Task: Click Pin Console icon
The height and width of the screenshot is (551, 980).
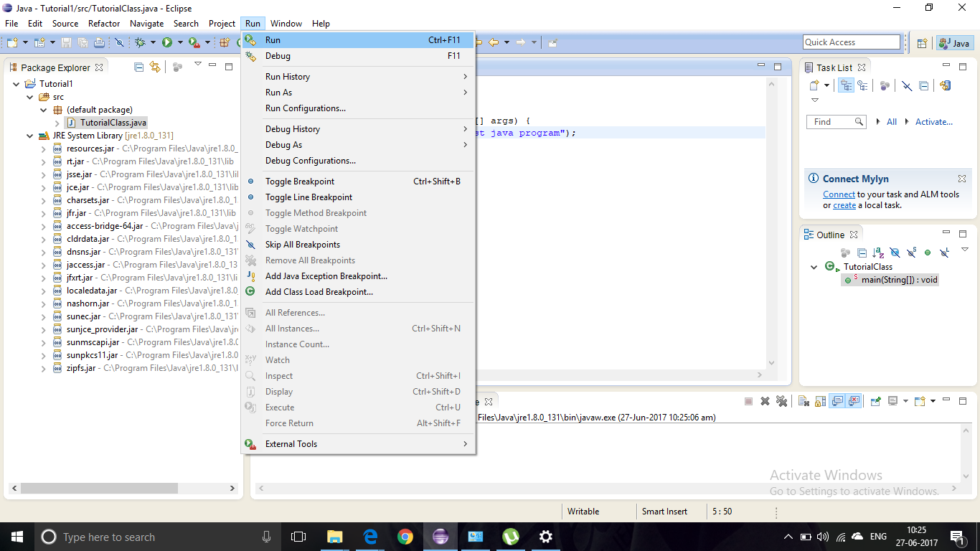Action: click(x=875, y=401)
